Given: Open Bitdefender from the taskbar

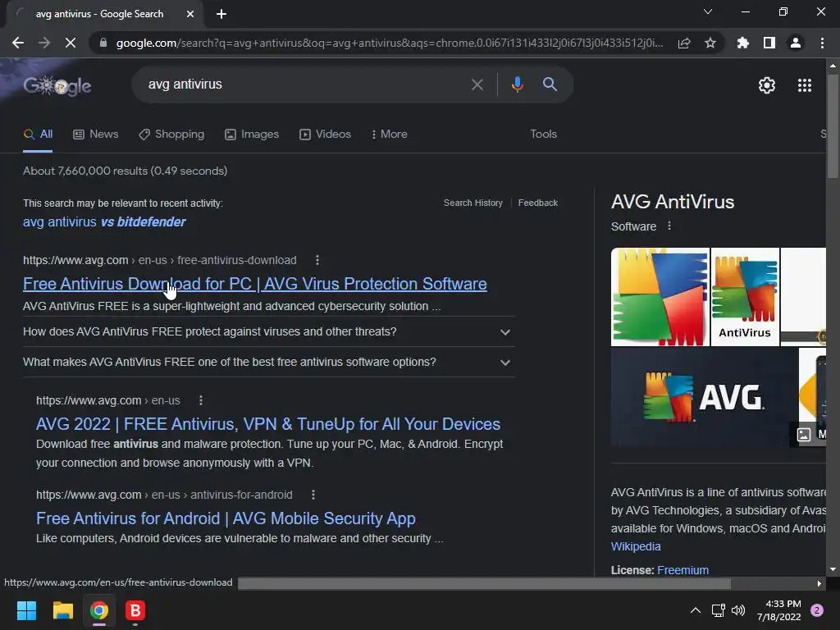Looking at the screenshot, I should 135,610.
